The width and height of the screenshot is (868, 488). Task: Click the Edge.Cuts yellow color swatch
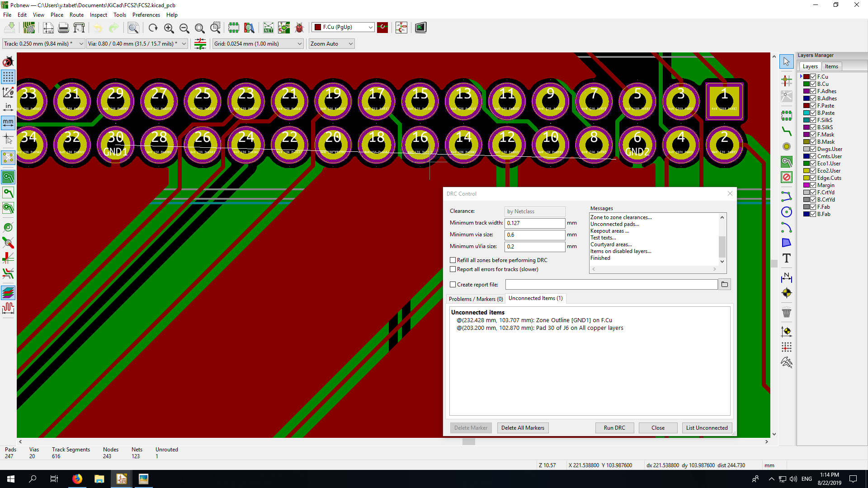click(807, 178)
